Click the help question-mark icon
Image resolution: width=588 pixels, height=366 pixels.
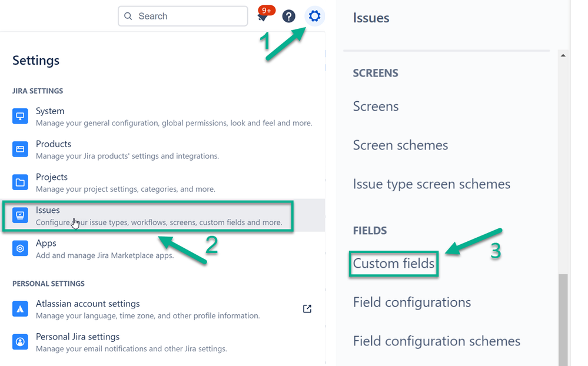click(288, 16)
